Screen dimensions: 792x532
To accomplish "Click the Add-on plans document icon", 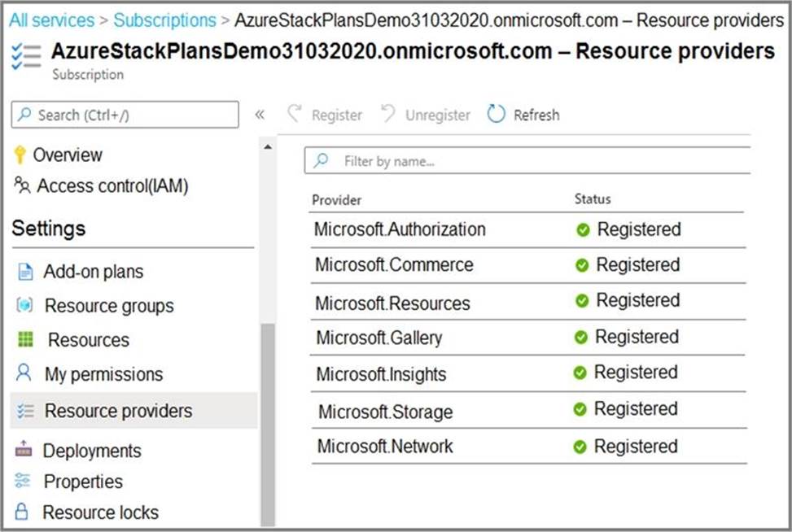I will pos(25,272).
